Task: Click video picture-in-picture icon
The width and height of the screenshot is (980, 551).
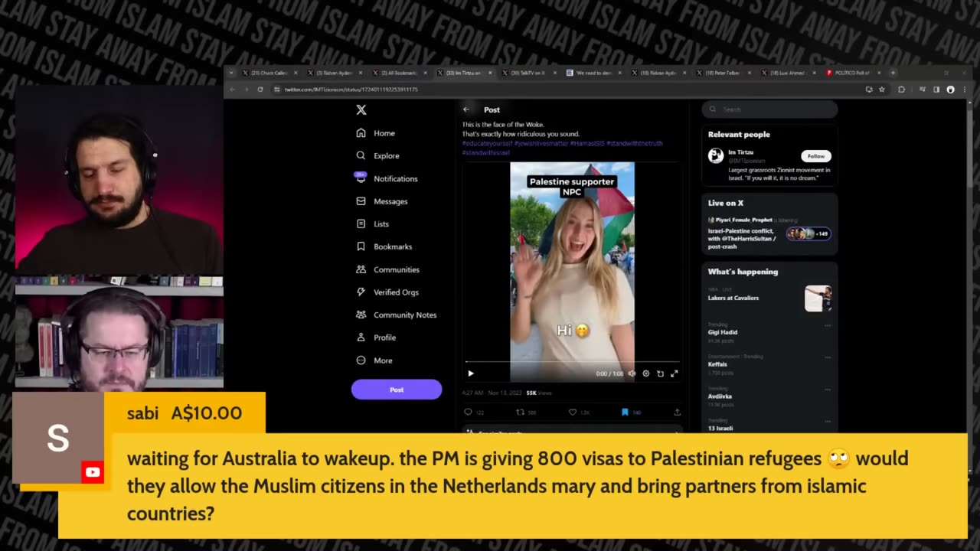Action: [x=660, y=373]
